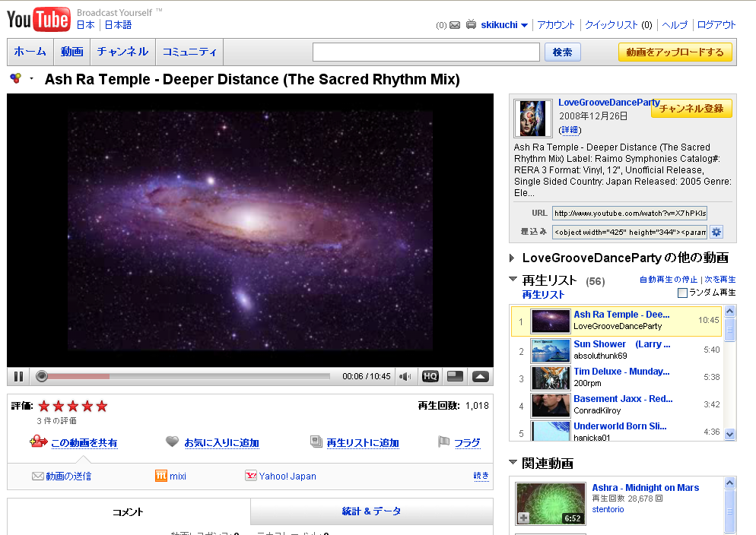
Task: Click 動画をアップロードする upload button
Action: 675,52
